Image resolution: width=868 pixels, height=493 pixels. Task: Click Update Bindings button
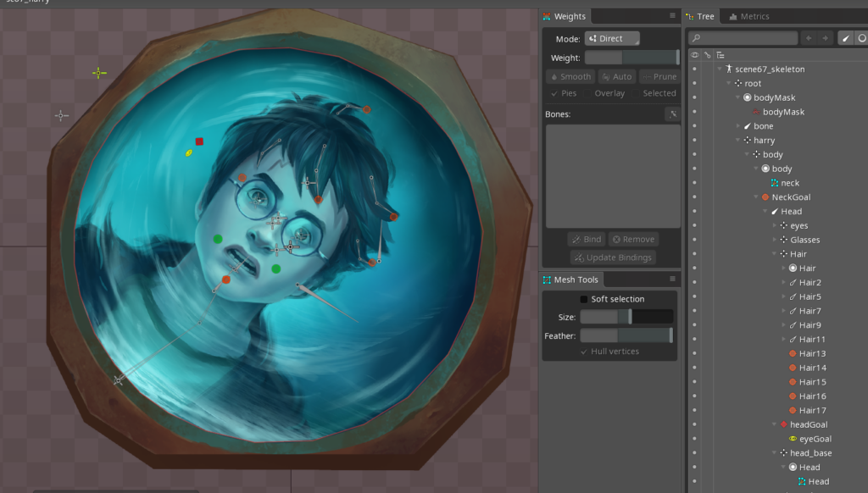613,258
